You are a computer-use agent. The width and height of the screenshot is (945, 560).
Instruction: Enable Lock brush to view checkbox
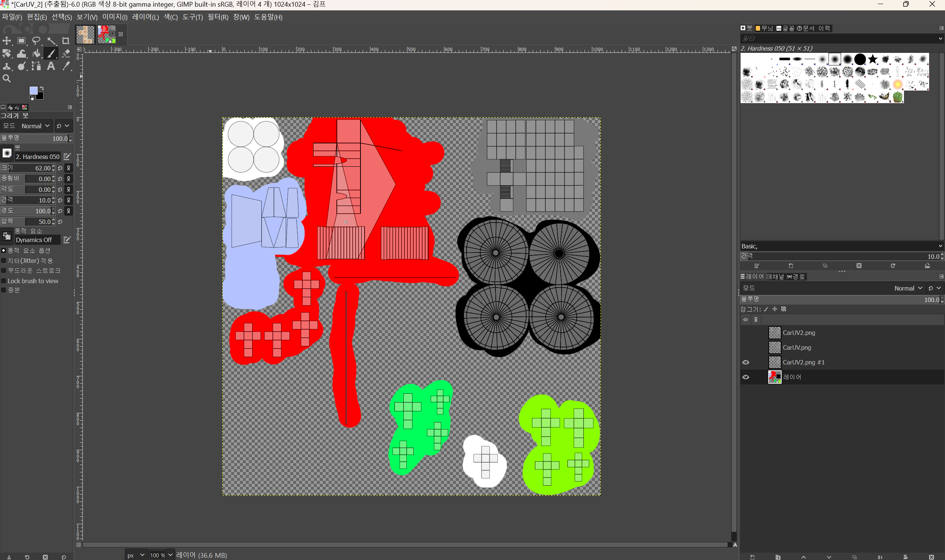click(x=4, y=281)
